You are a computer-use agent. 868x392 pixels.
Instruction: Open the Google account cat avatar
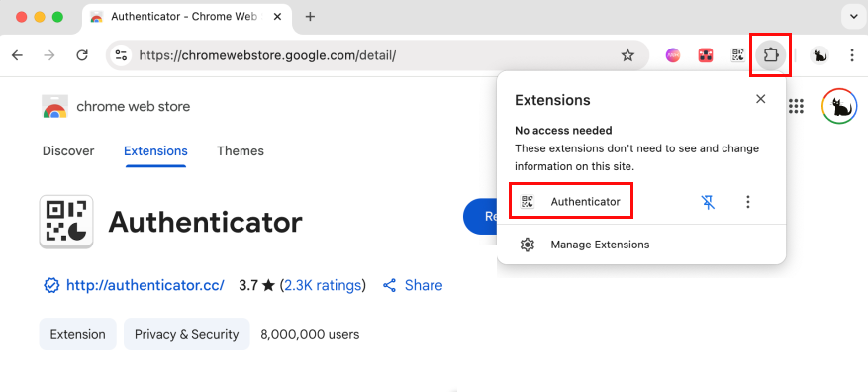pyautogui.click(x=839, y=106)
